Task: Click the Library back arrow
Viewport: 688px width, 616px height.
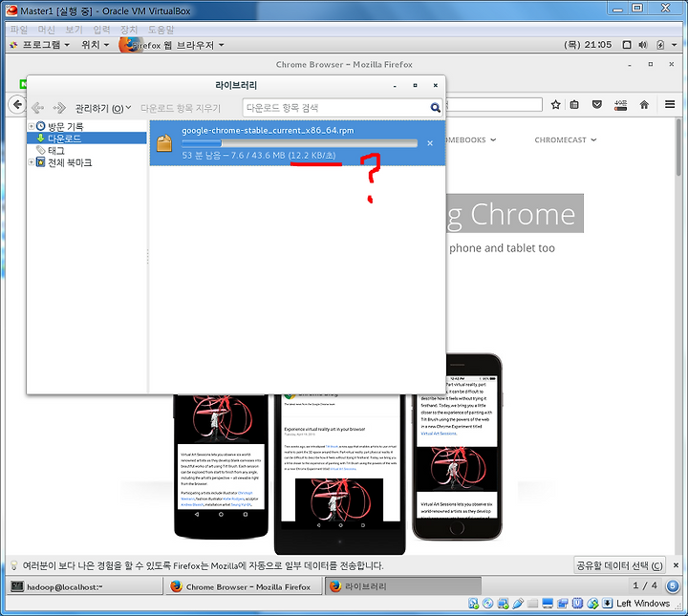Action: (x=37, y=107)
